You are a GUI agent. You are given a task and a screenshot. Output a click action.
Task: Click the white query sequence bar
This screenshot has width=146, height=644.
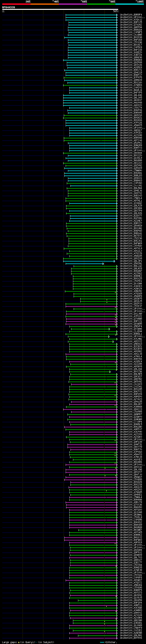[60, 10]
